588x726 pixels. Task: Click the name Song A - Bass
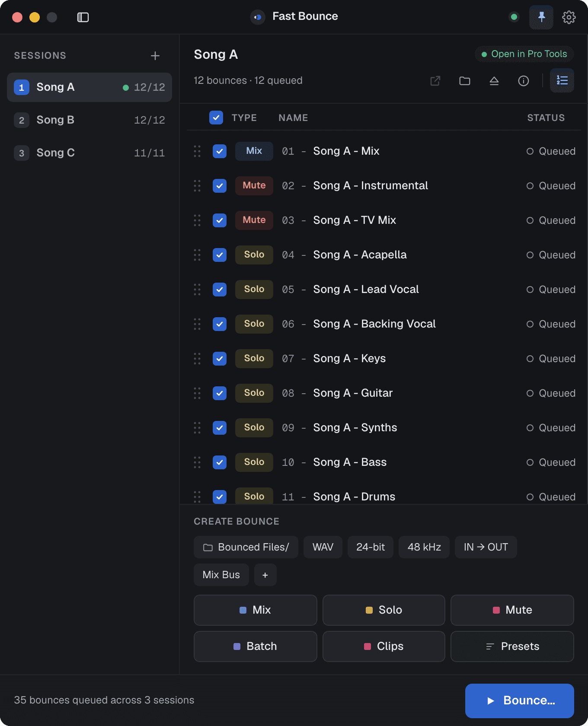(x=350, y=462)
